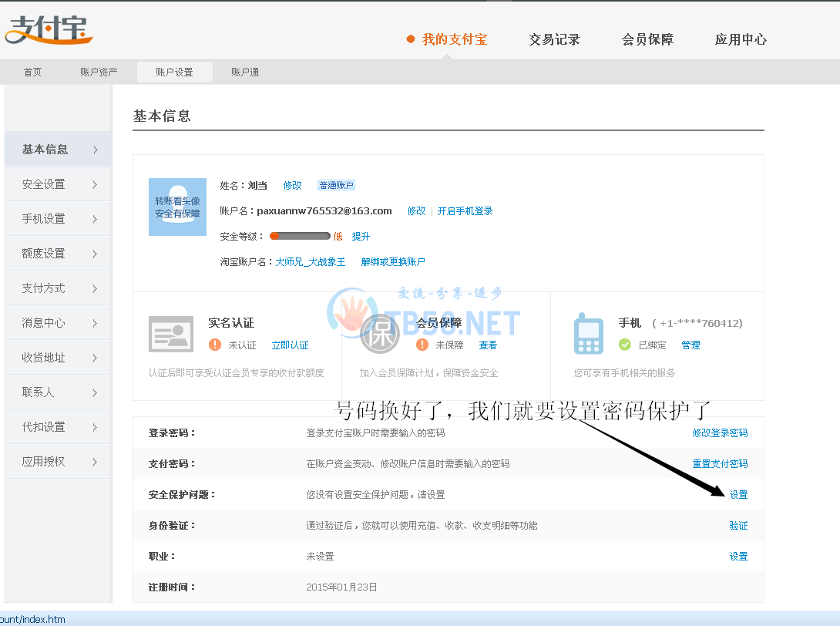840x626 pixels.
Task: Expand the 手机设置 sidebar chevron
Action: click(96, 219)
